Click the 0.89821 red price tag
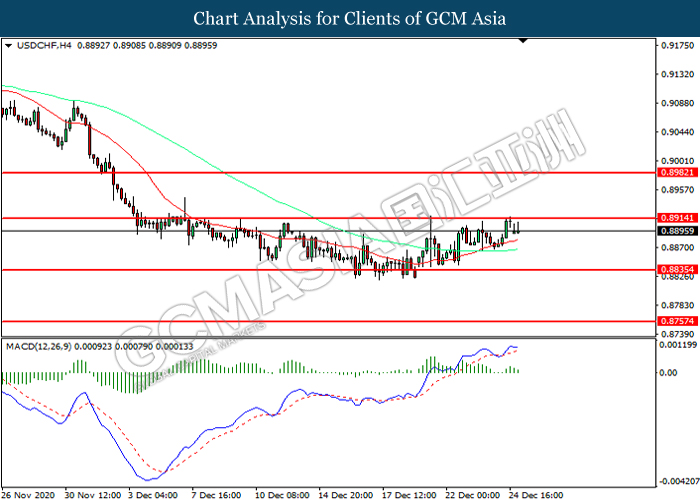This screenshot has width=700, height=500. (x=676, y=172)
